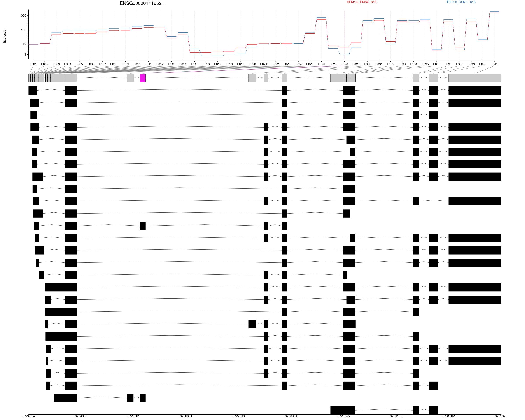
Task: Select exon label E015
Action: tap(194, 64)
